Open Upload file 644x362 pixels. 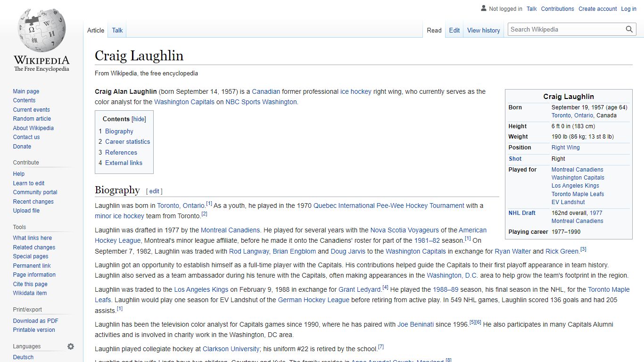click(x=26, y=211)
